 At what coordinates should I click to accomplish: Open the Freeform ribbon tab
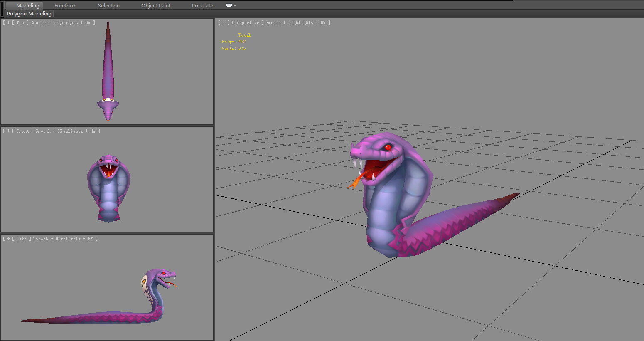(x=65, y=6)
